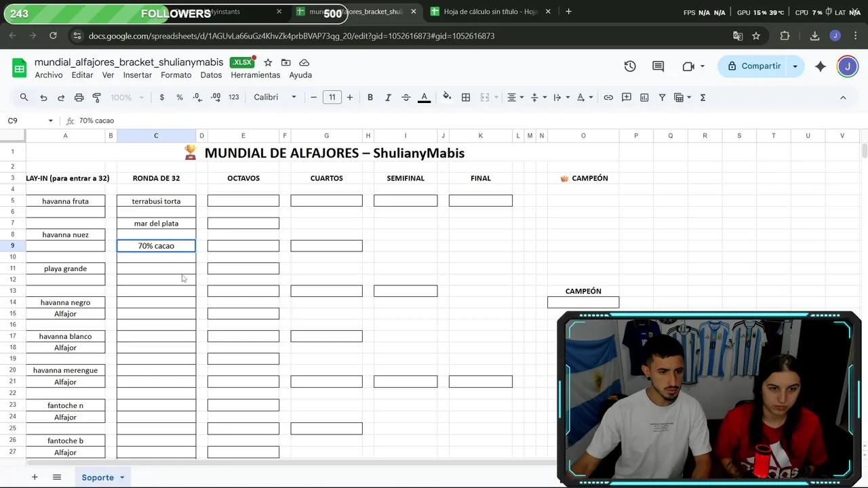Open a new browser tab

(568, 12)
